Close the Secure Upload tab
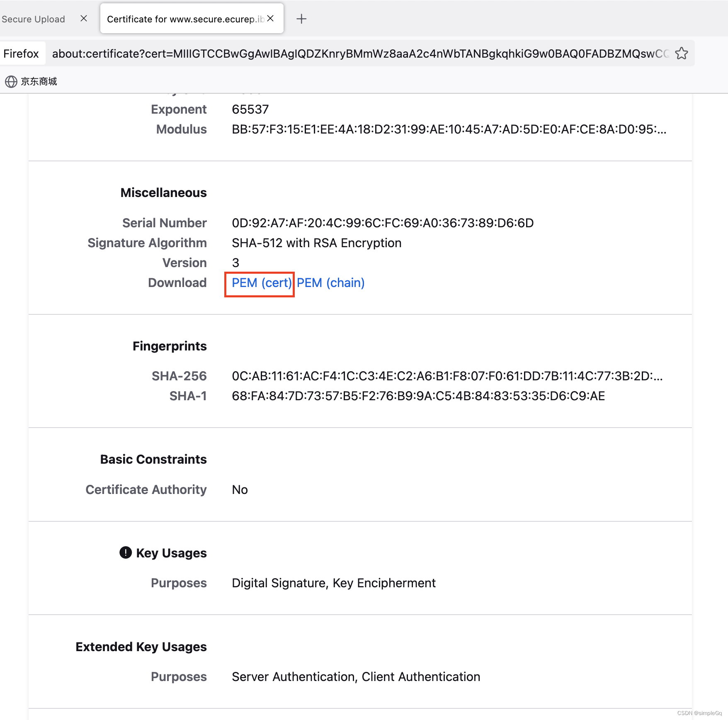The height and width of the screenshot is (720, 728). click(84, 19)
